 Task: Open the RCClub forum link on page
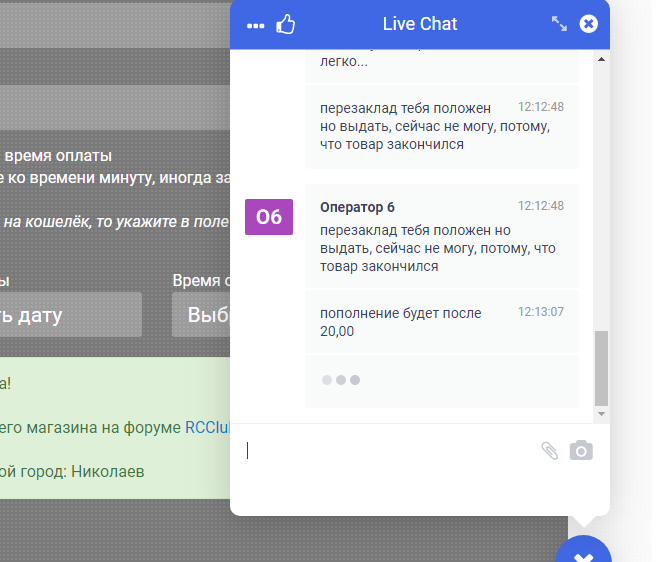208,428
